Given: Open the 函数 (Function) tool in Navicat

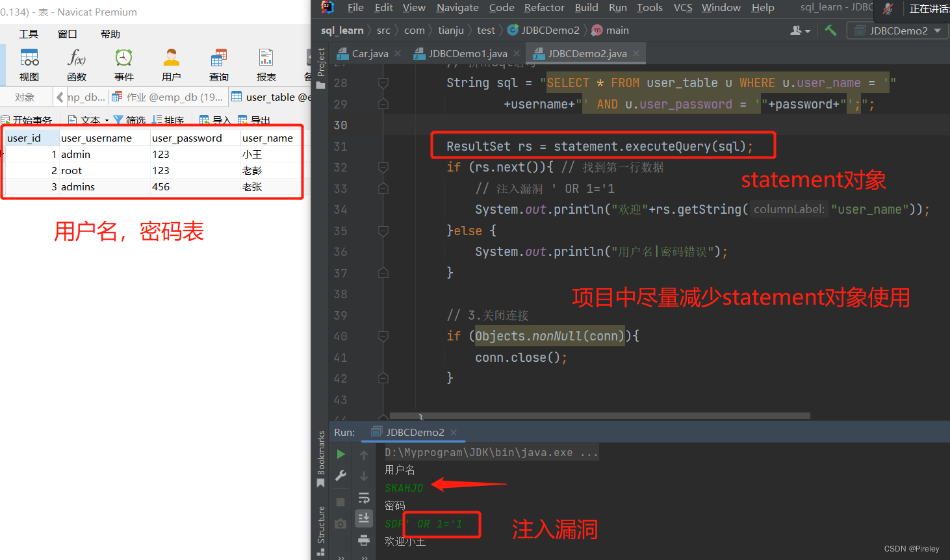Looking at the screenshot, I should click(x=77, y=65).
